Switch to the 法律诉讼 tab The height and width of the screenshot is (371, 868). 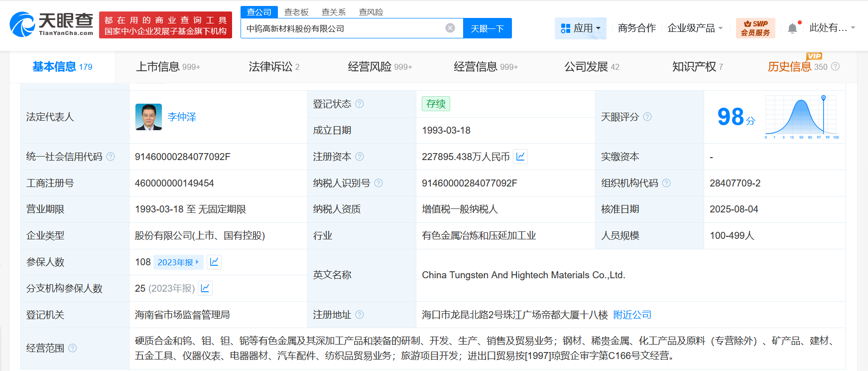coord(274,67)
